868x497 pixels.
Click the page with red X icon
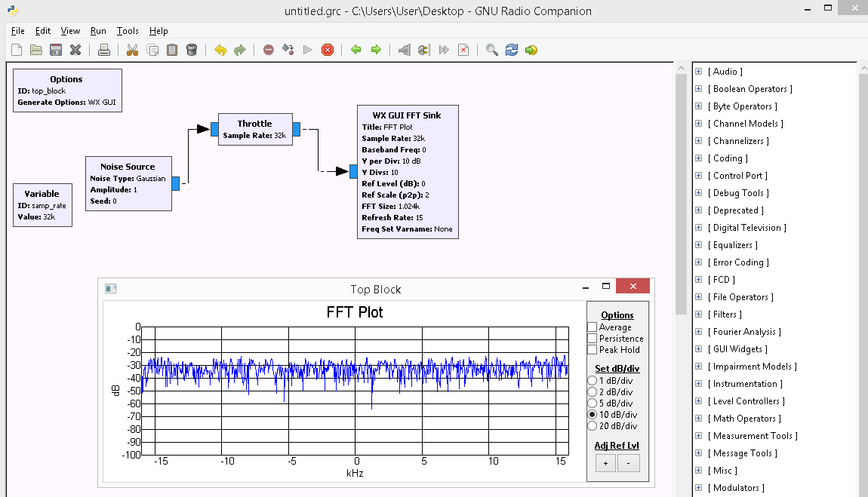(463, 51)
